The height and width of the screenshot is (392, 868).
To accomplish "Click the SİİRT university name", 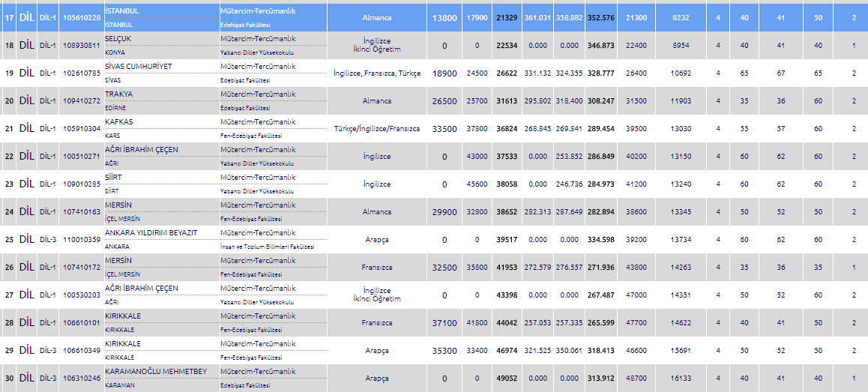I will [x=115, y=177].
